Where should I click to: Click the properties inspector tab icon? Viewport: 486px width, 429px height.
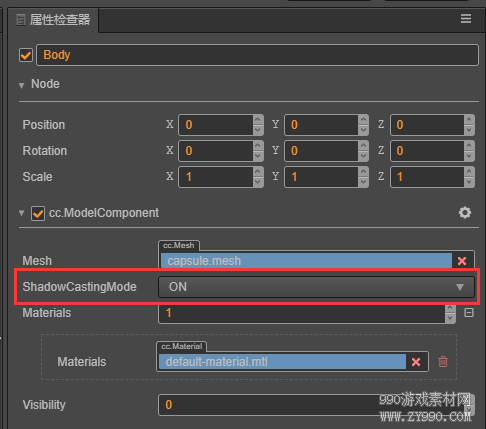point(21,20)
